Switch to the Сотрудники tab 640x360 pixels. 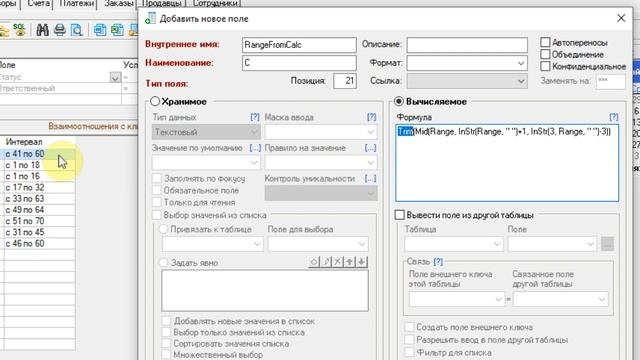click(214, 4)
